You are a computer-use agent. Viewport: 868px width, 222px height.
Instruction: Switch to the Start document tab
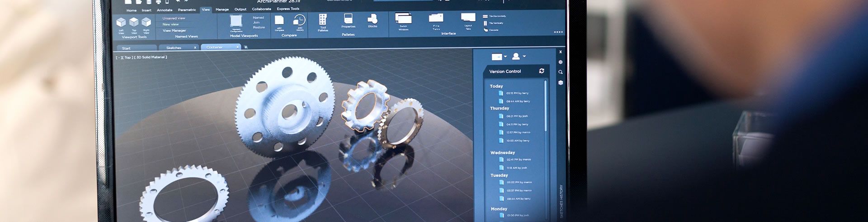[137, 48]
